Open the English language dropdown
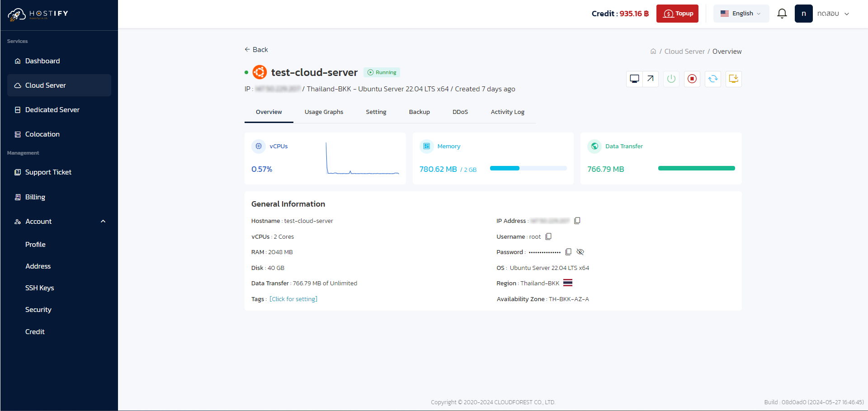Image resolution: width=868 pixels, height=411 pixels. (741, 14)
